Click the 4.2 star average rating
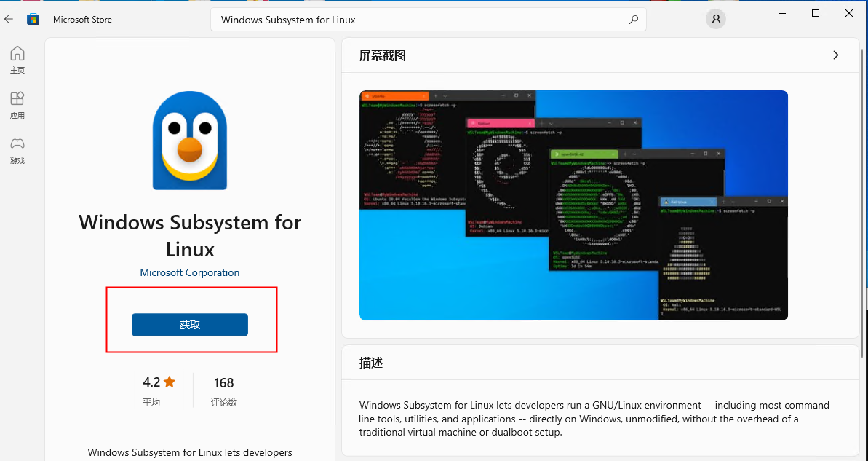Screen dimensions: 868x461 (x=159, y=382)
